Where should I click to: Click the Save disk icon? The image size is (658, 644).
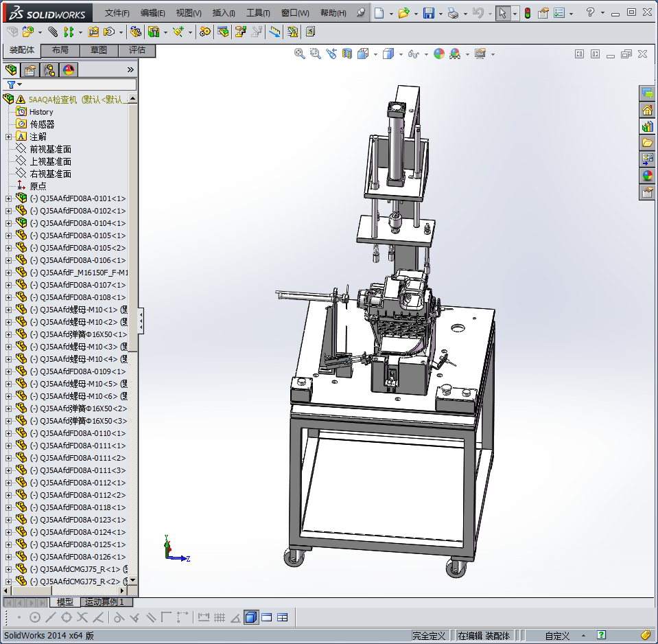pos(428,13)
